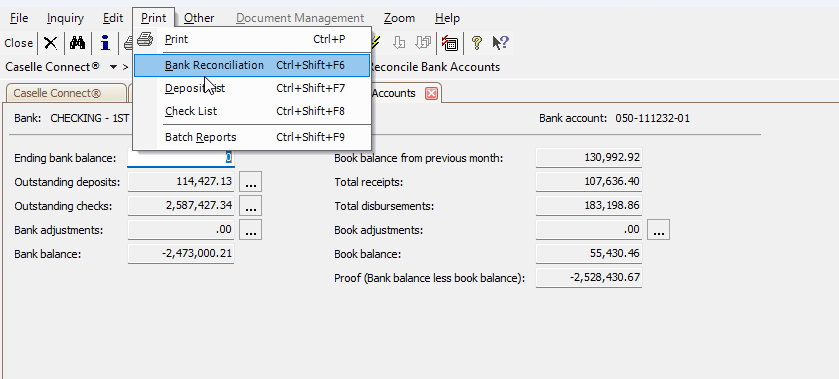Click the X delete icon in the toolbar
The width and height of the screenshot is (839, 379).
click(50, 43)
